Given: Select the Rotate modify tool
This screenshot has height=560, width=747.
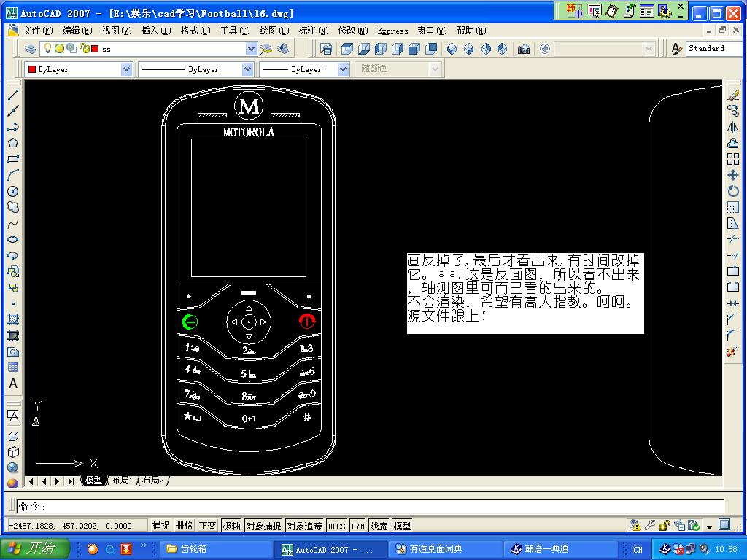Looking at the screenshot, I should 733,192.
